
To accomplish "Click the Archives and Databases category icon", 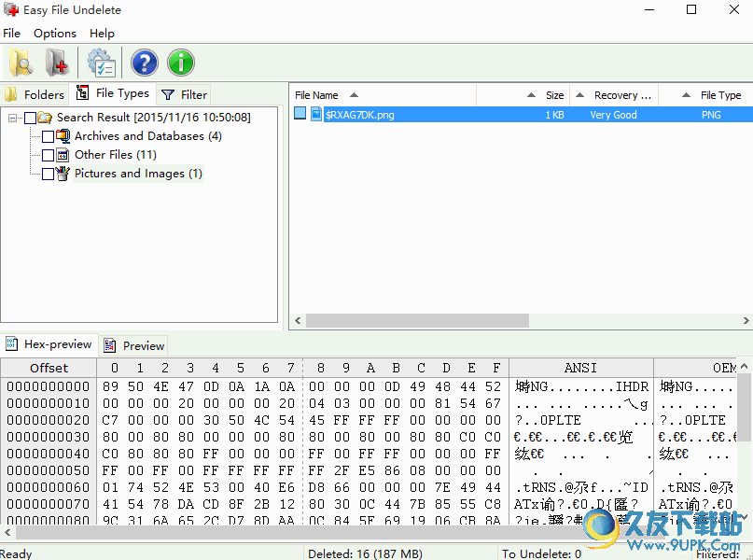I will (x=63, y=136).
